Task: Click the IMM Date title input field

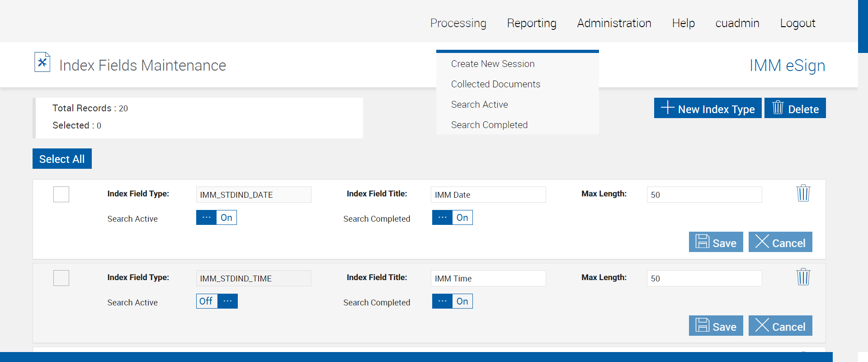Action: tap(488, 195)
